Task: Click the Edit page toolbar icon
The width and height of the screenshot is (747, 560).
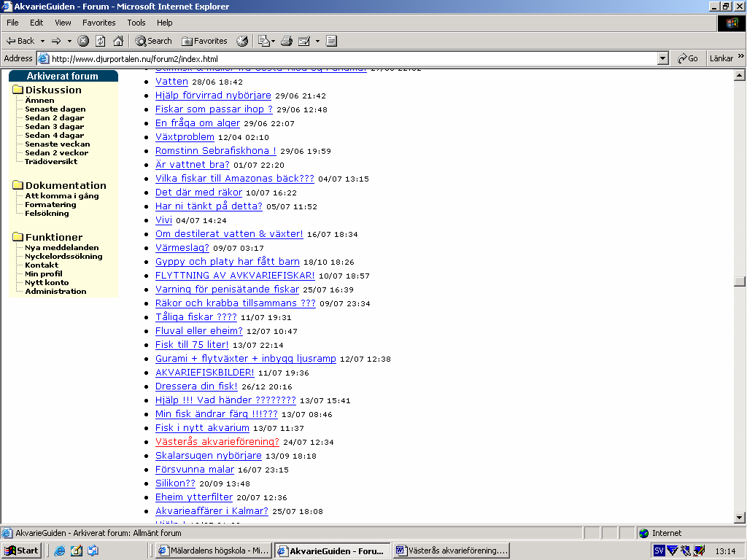Action: pos(304,41)
